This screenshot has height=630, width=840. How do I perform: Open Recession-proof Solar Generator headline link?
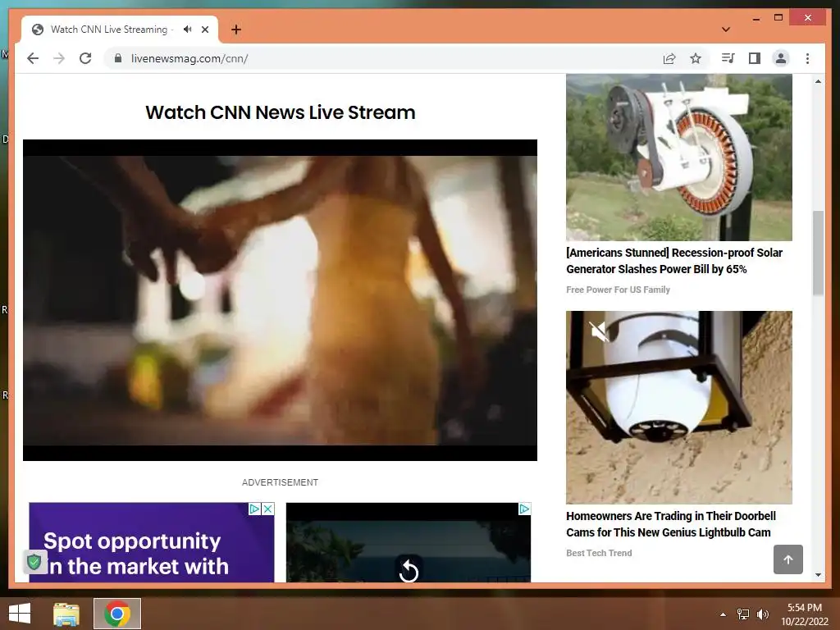(x=674, y=261)
